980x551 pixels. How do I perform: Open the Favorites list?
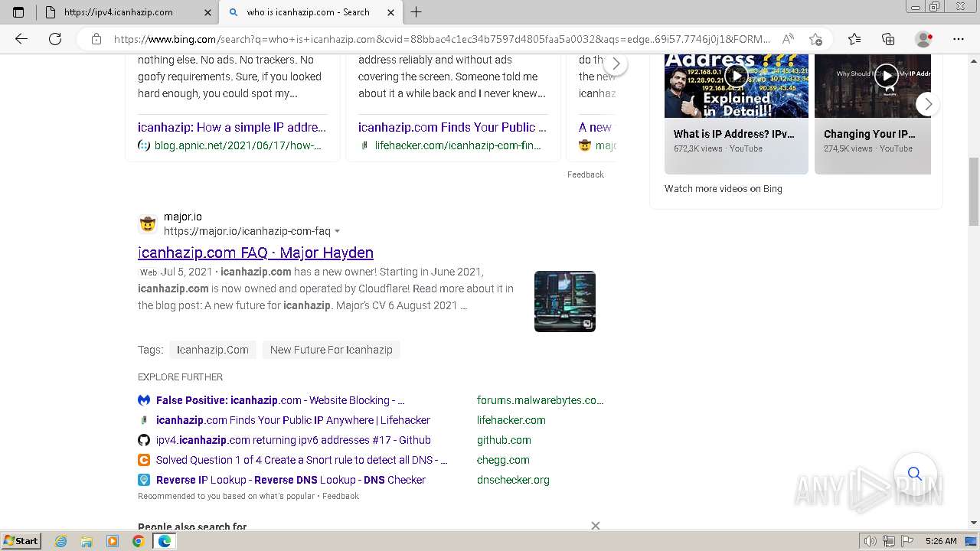point(854,39)
